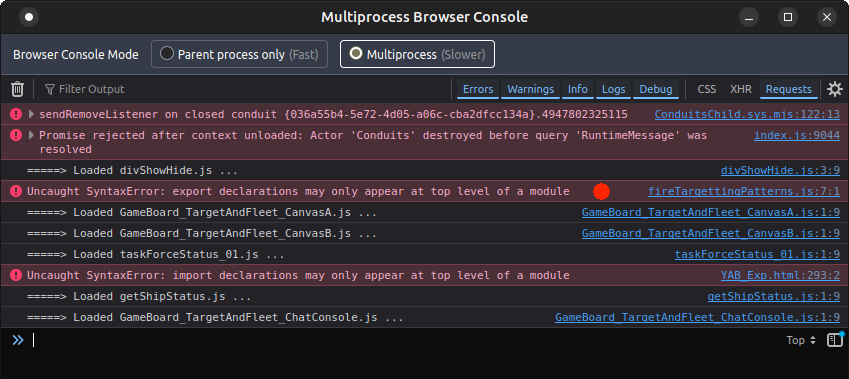The height and width of the screenshot is (379, 849).
Task: Open getShipStatus.js:1:9 source link
Action: point(774,297)
